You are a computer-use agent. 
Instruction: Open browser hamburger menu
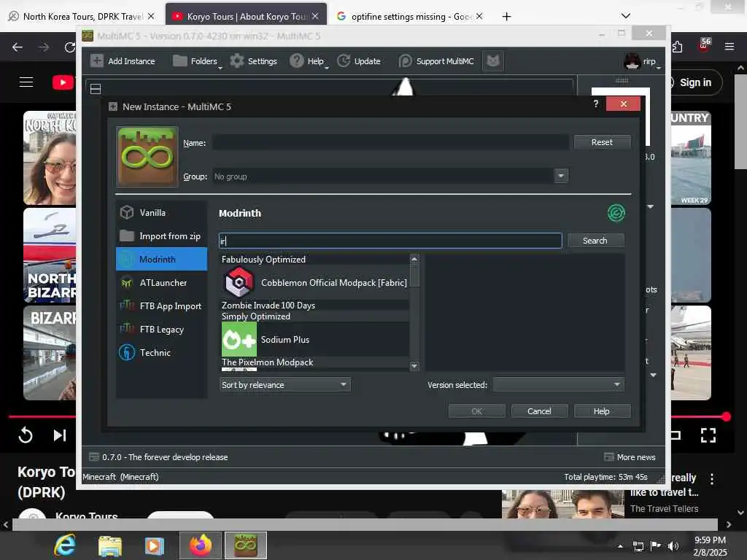tap(729, 47)
